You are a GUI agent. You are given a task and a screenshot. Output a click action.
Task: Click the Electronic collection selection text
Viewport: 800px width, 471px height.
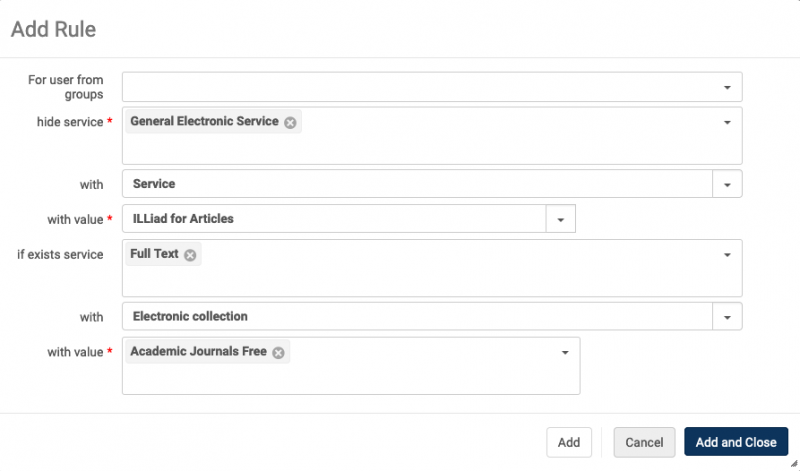pos(190,316)
